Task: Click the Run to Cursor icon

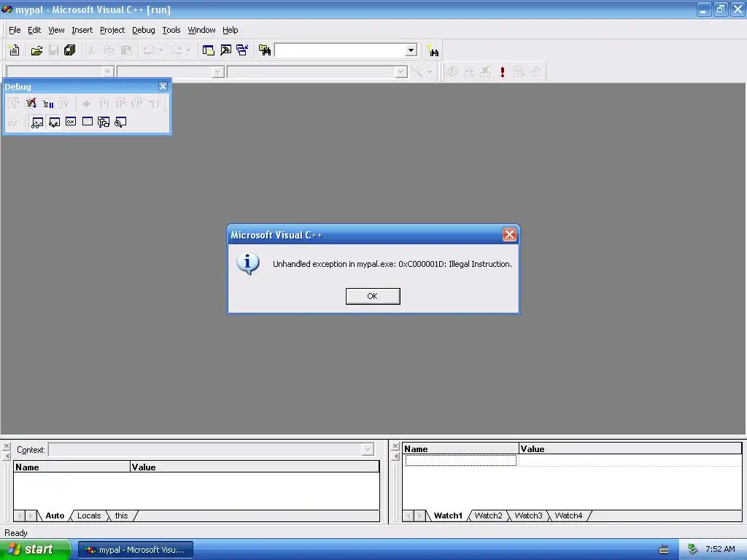Action: 154,104
